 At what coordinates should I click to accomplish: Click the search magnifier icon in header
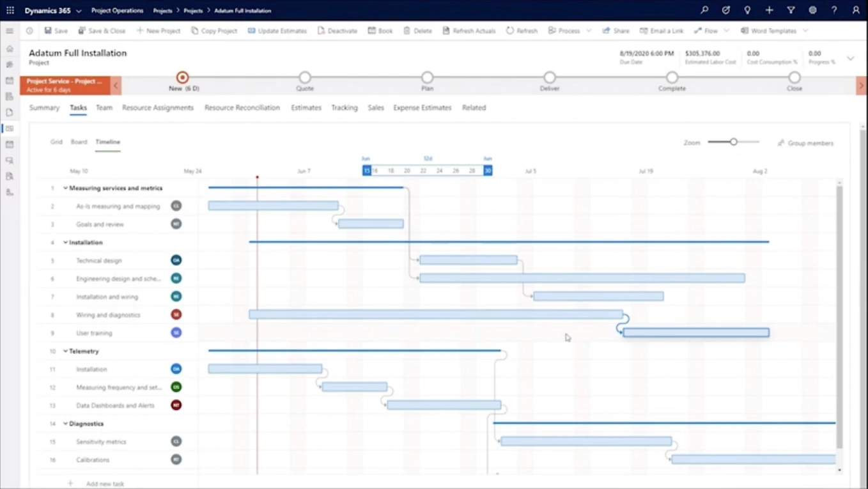click(704, 10)
